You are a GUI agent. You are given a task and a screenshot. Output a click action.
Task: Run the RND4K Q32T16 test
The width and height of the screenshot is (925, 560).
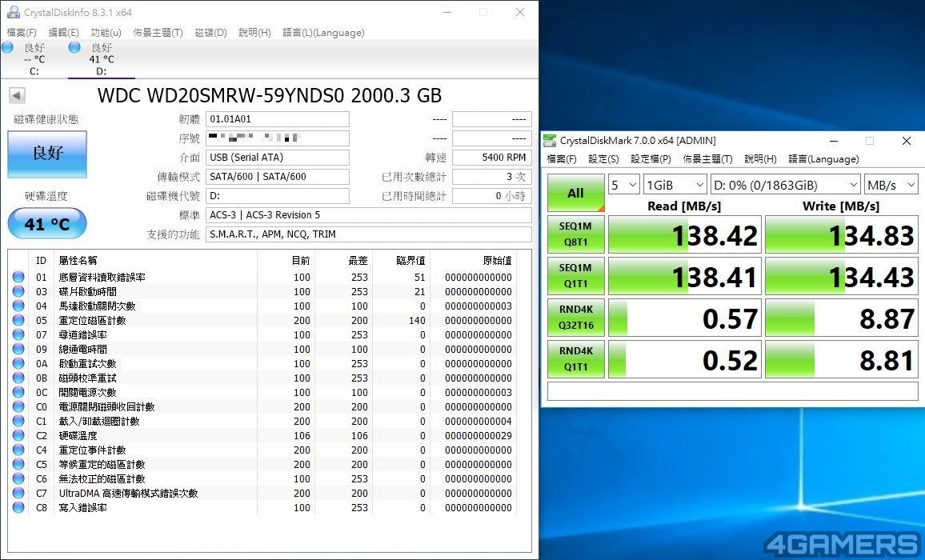point(576,317)
